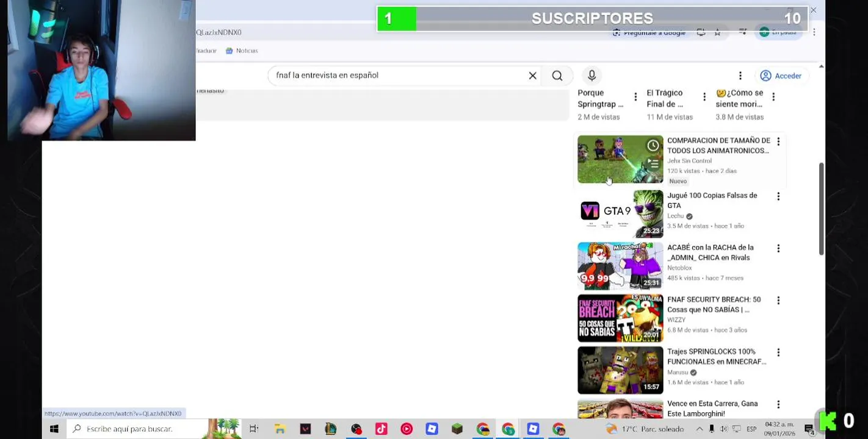Open the volume speaker icon in tray

point(723,429)
